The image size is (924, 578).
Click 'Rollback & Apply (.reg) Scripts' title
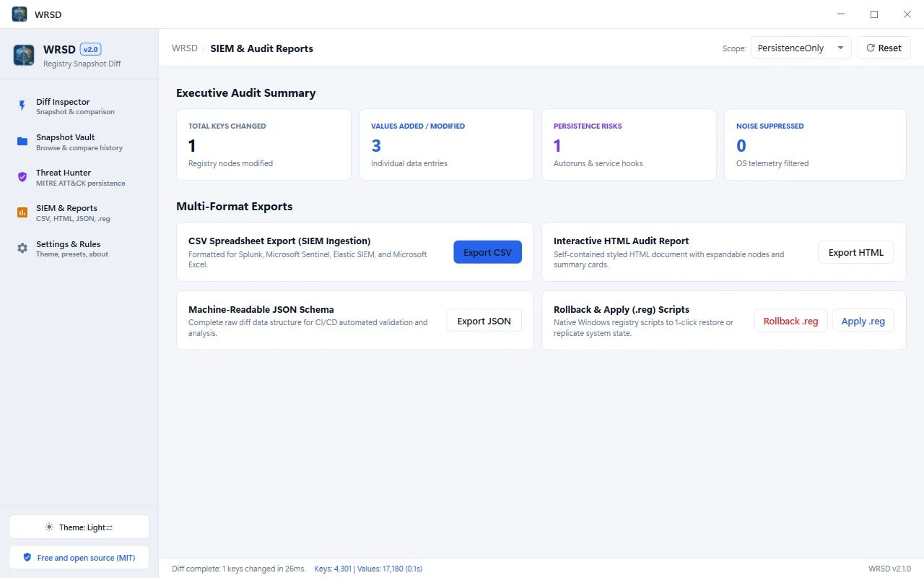click(x=622, y=309)
